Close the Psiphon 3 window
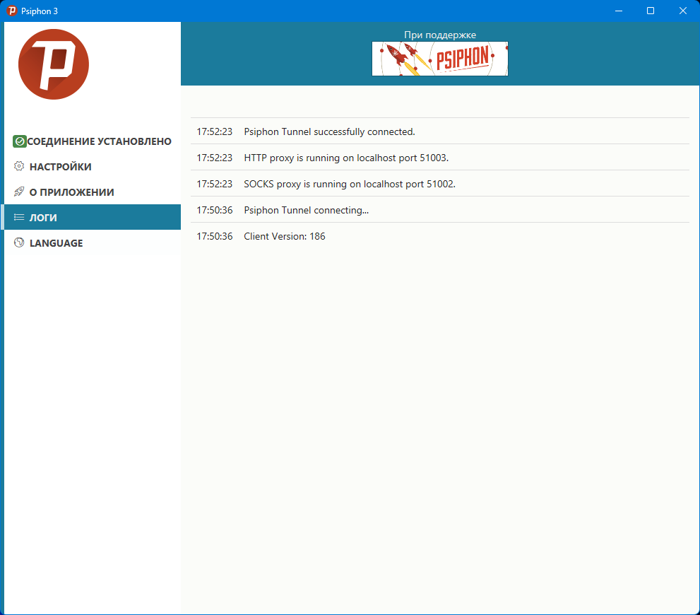 coord(683,11)
